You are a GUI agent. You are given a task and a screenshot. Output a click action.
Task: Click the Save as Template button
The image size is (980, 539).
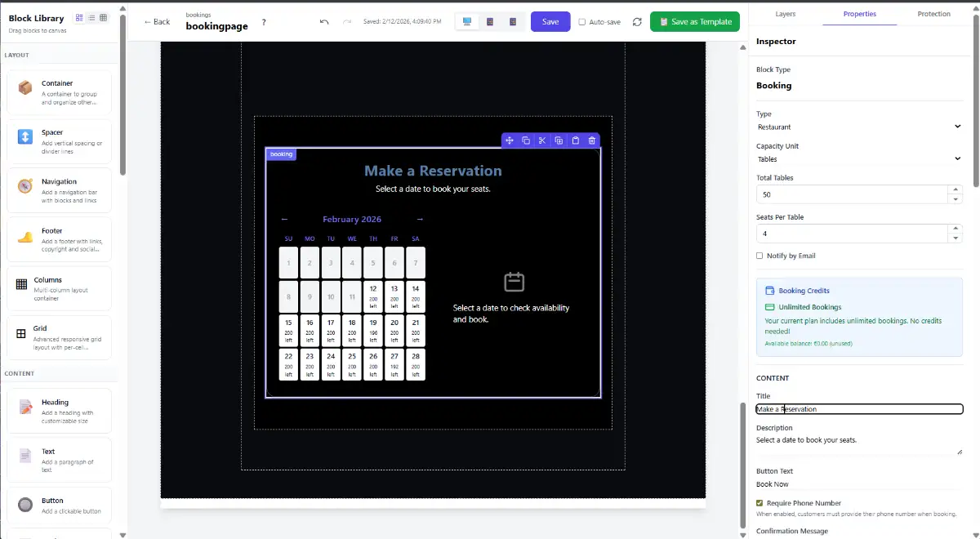tap(695, 22)
